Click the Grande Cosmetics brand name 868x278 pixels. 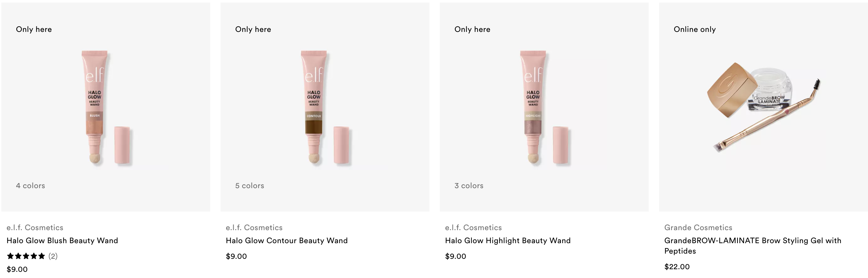pyautogui.click(x=698, y=228)
